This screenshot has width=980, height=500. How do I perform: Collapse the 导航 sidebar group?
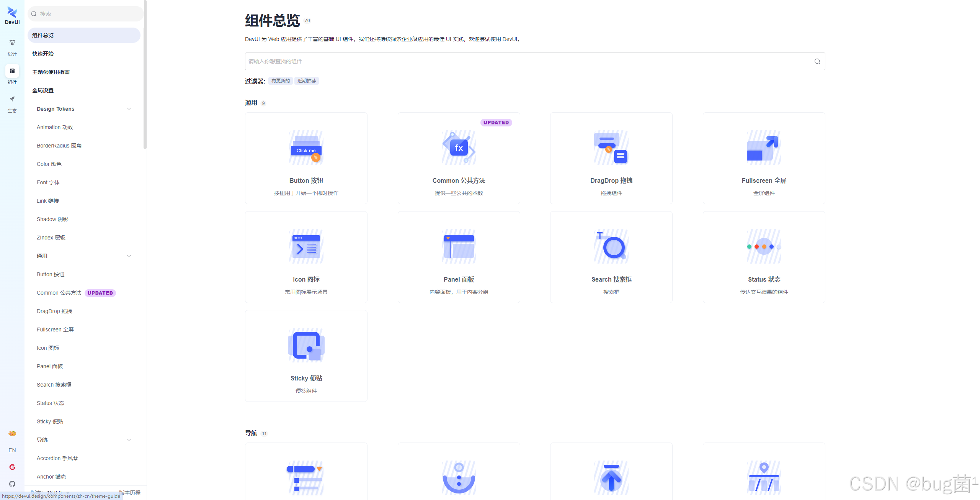129,440
